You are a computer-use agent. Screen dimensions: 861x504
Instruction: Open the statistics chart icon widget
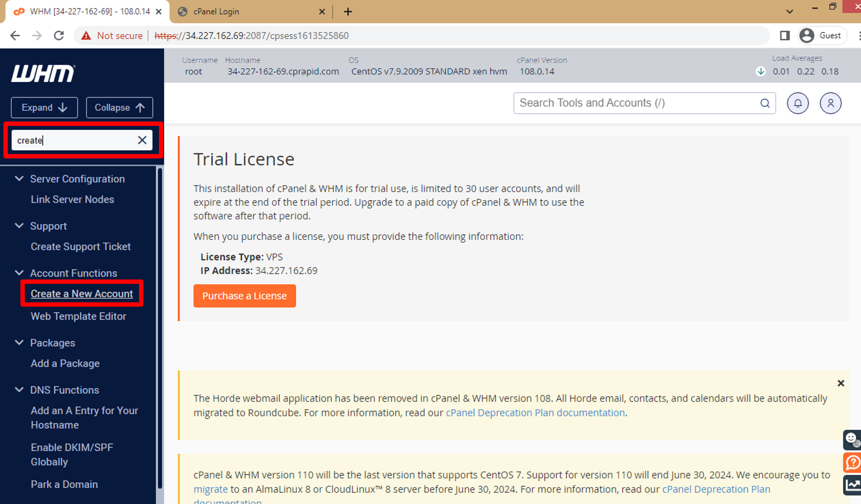(x=852, y=485)
